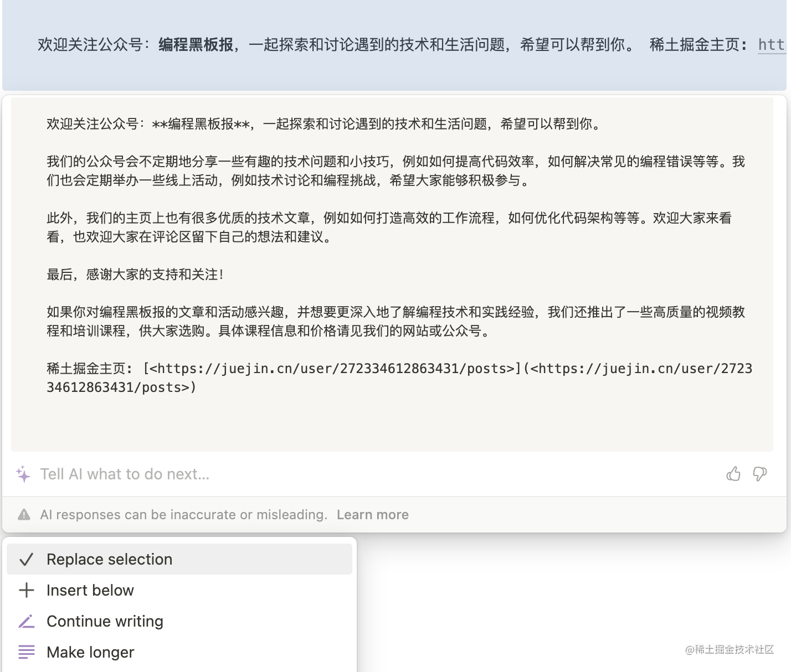Open the Learn more link

373,515
